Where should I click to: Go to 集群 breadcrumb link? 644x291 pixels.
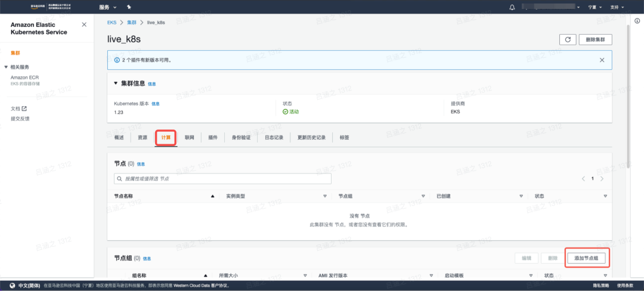pos(131,22)
